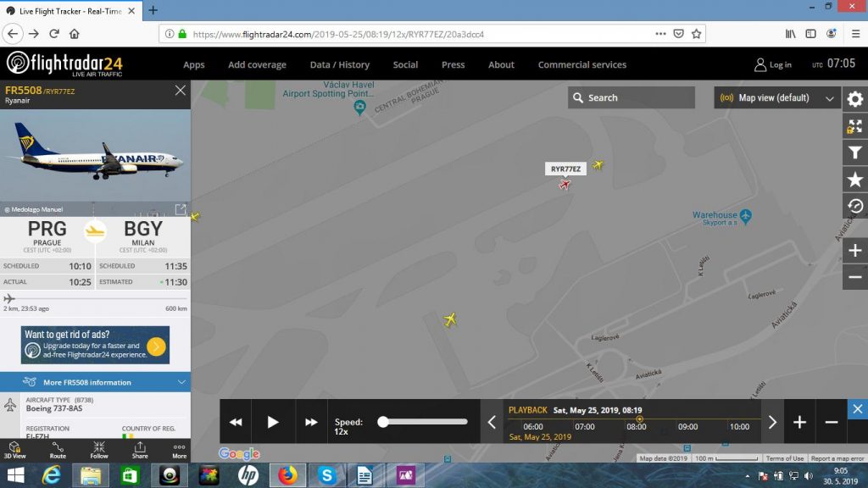Click the 07:00 mark on timeline
This screenshot has height=488, width=868.
pos(585,427)
